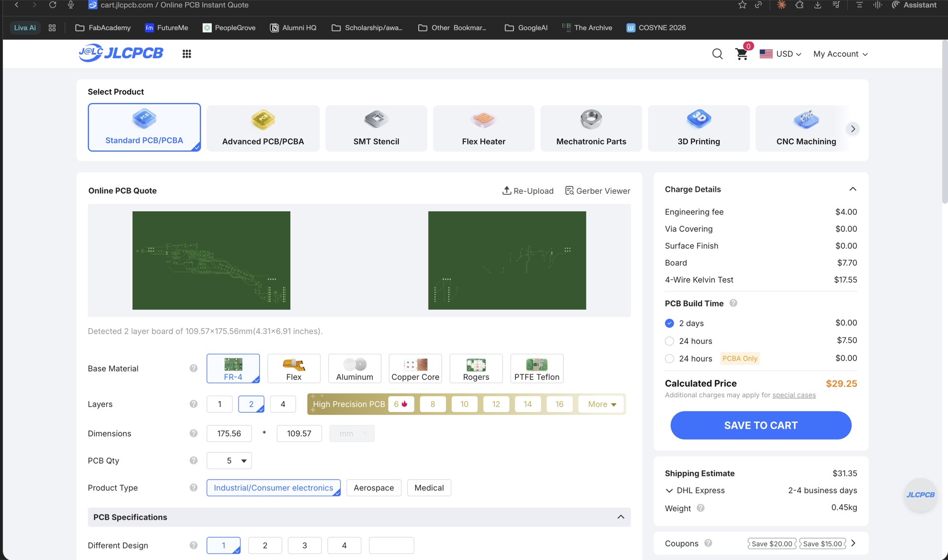Viewport: 948px width, 560px height.
Task: Open the search bar
Action: (x=717, y=54)
